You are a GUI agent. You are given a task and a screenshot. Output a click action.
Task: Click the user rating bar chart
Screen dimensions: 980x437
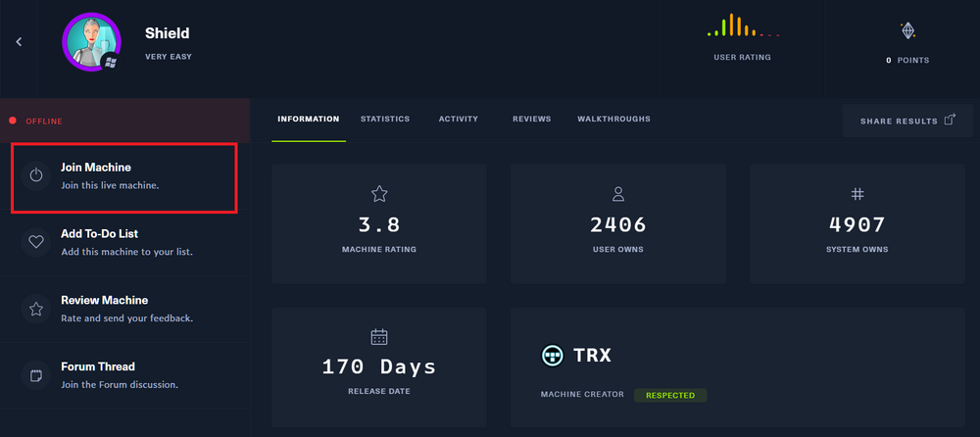point(742,27)
